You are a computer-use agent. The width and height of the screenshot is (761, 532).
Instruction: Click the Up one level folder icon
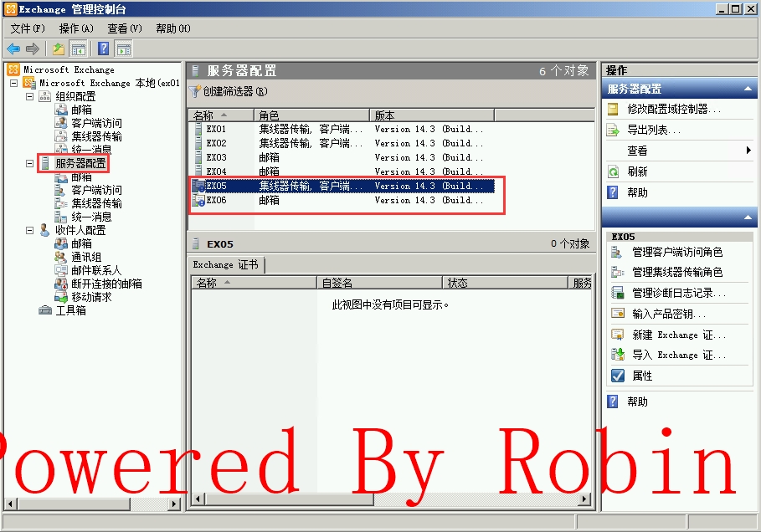pyautogui.click(x=59, y=49)
